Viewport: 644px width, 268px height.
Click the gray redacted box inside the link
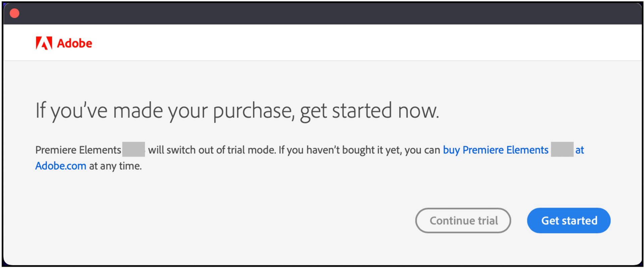pos(562,149)
